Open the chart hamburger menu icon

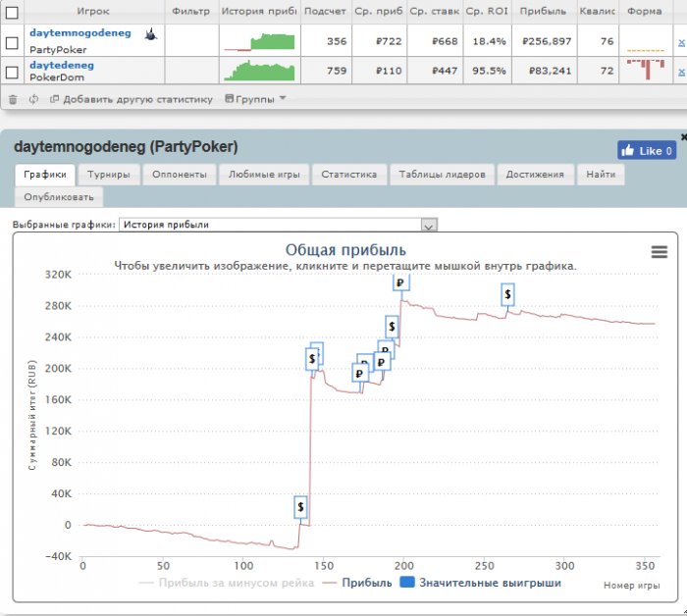coord(659,252)
